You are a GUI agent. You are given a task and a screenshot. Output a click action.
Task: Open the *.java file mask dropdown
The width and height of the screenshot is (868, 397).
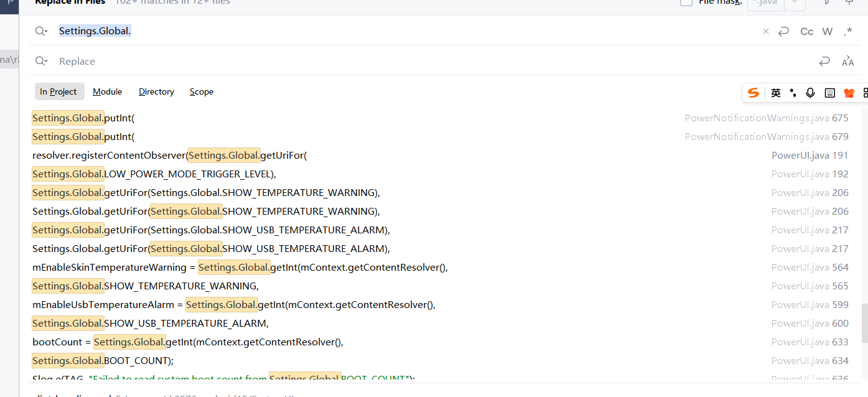click(795, 3)
